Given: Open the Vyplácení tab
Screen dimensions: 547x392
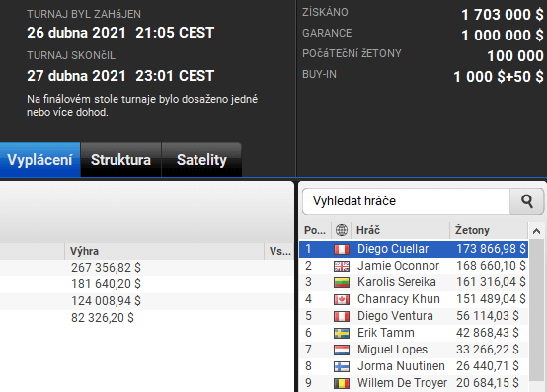Looking at the screenshot, I should [39, 159].
